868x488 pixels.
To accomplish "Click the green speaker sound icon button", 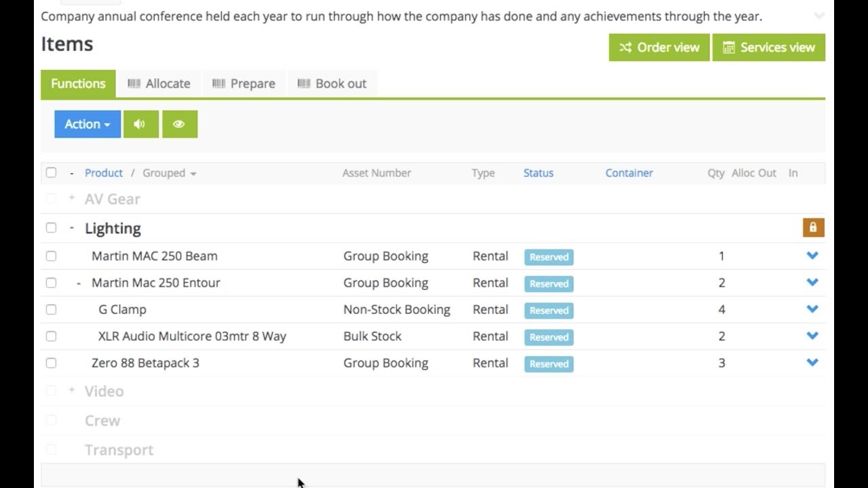I will pyautogui.click(x=141, y=124).
